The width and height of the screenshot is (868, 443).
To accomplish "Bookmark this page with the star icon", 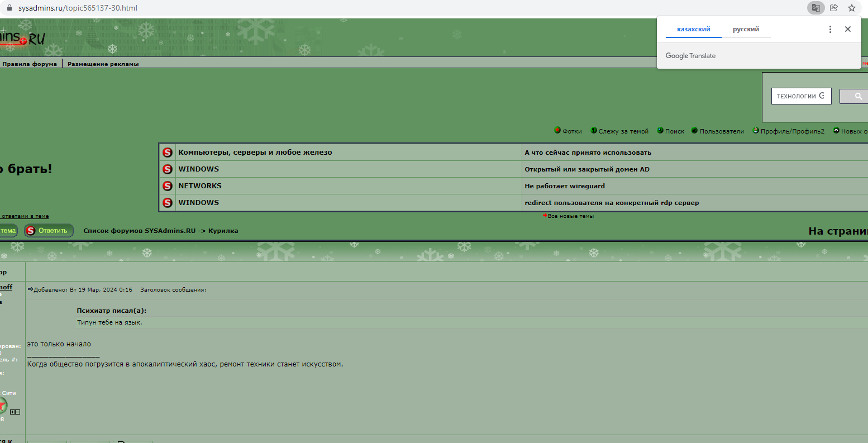I will [852, 8].
